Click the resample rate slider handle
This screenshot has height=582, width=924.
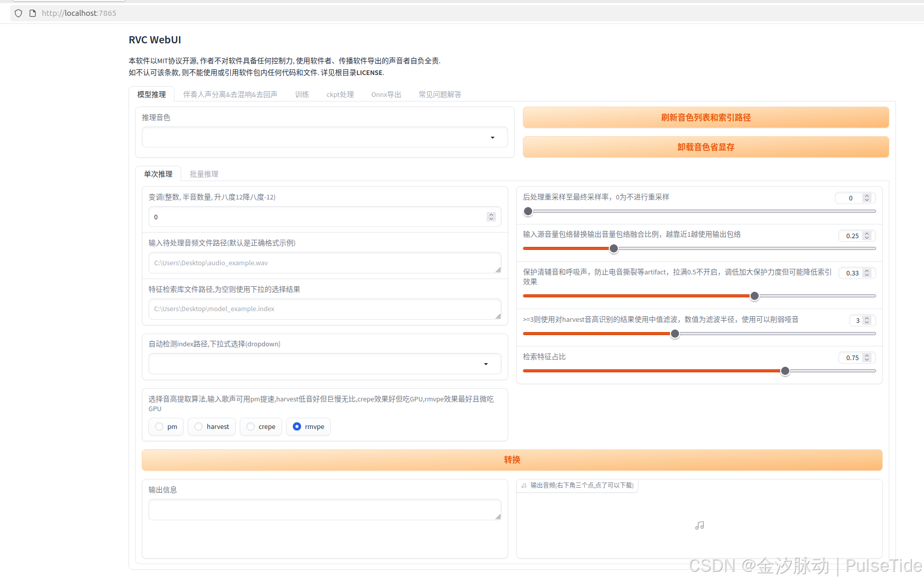[528, 211]
